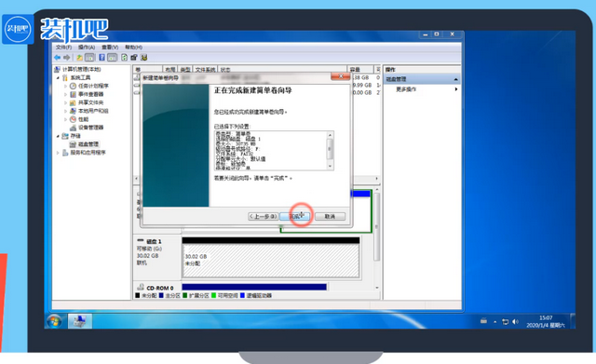Screen dimensions: 596x364
Task: Click the 上一步 back button
Action: (263, 216)
